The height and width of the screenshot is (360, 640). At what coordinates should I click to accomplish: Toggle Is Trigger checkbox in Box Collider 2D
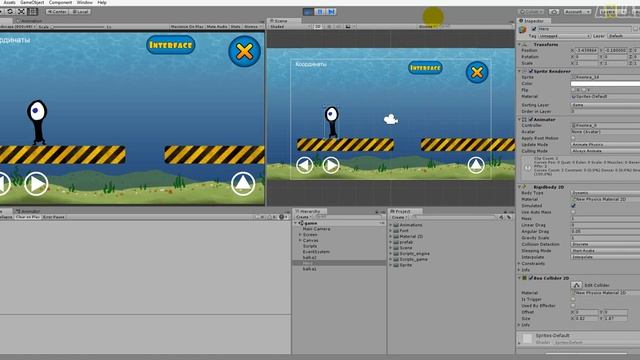click(573, 299)
